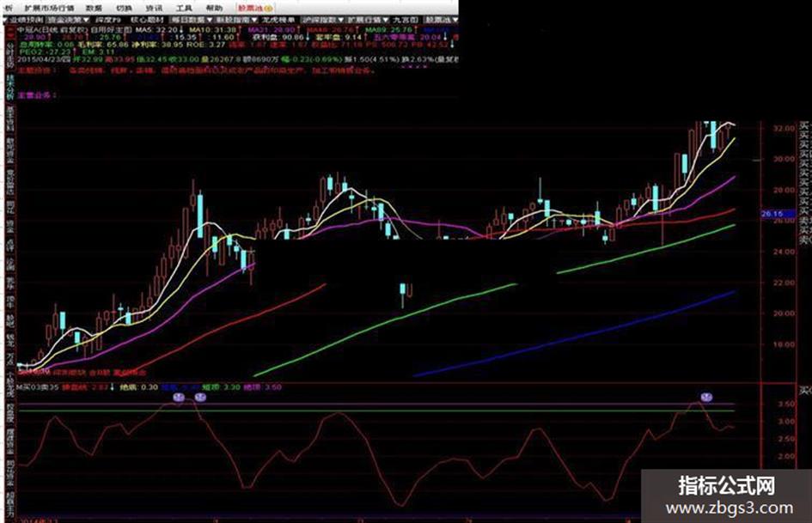Open the 核心题材 view
The image size is (812, 523).
click(147, 20)
